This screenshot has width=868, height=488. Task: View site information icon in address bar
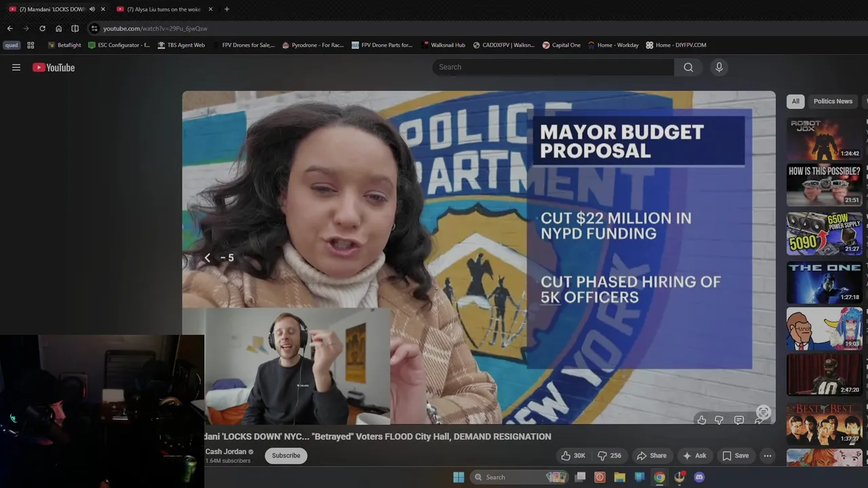coord(94,28)
